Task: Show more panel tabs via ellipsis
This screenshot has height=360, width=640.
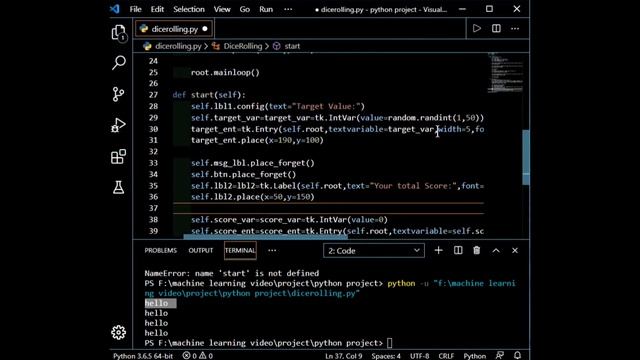Action: tap(272, 251)
